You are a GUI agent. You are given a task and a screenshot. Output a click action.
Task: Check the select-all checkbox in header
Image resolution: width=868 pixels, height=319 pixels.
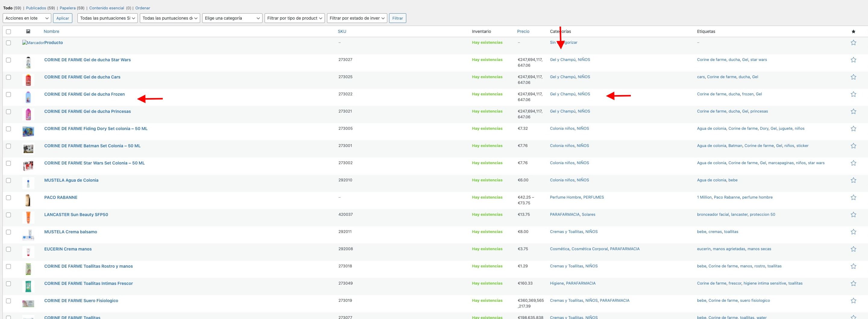pos(8,31)
